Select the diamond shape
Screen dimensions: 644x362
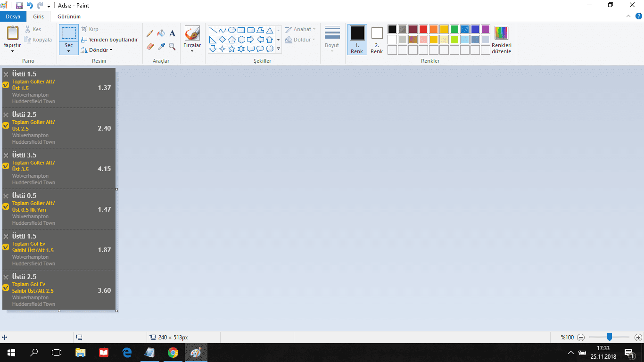coord(223,40)
